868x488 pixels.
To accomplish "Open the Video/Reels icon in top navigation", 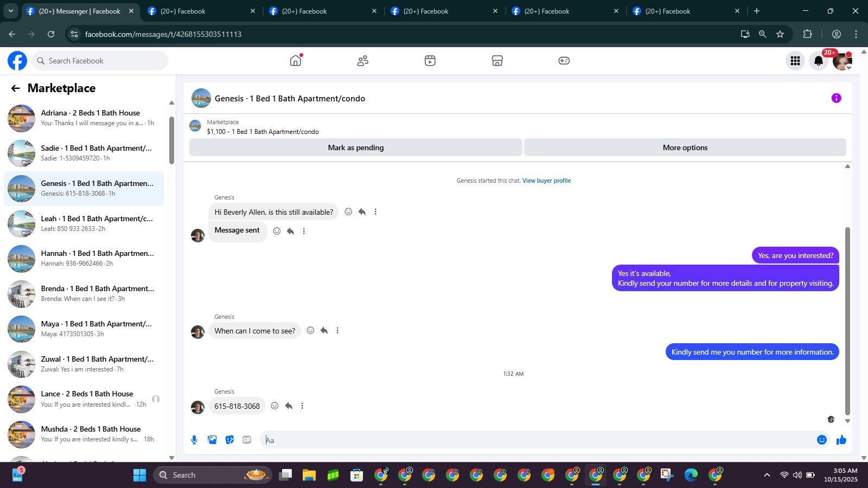I will [430, 61].
